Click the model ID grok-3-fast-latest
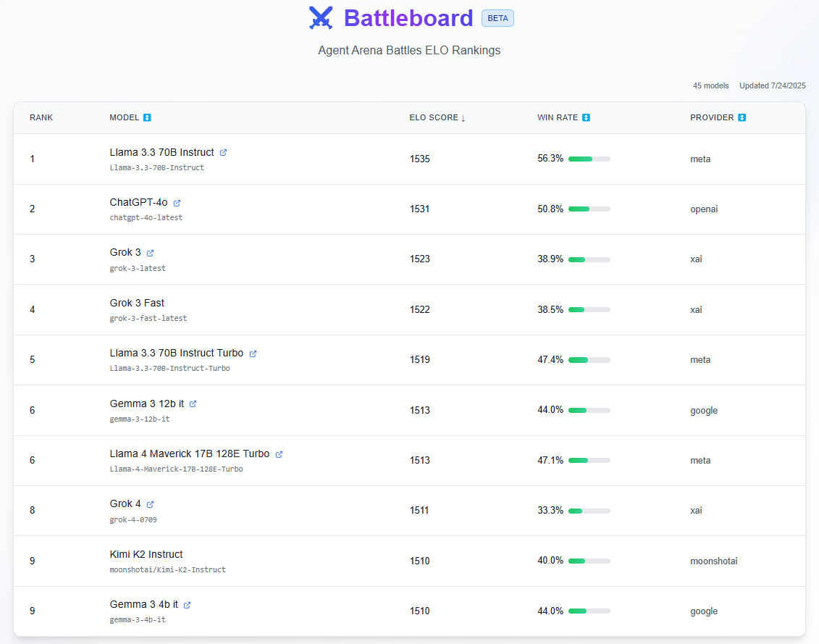 click(148, 318)
